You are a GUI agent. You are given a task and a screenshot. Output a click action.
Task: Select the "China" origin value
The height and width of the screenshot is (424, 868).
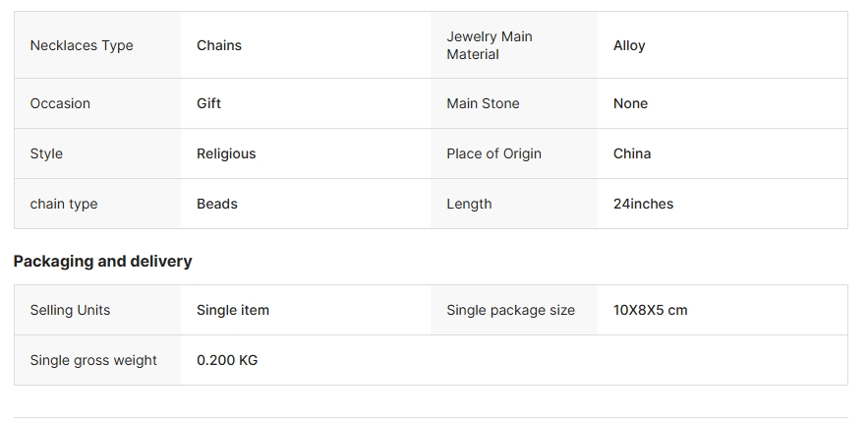pyautogui.click(x=632, y=153)
